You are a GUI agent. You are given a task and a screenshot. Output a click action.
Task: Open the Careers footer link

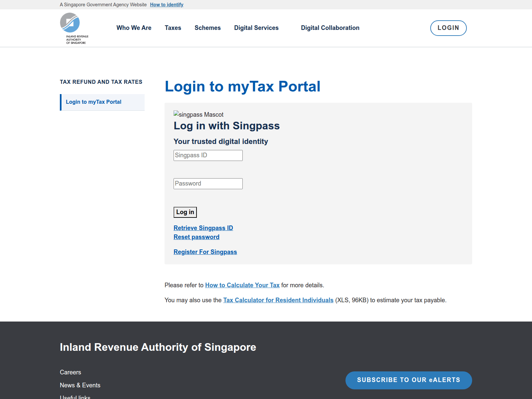click(70, 372)
